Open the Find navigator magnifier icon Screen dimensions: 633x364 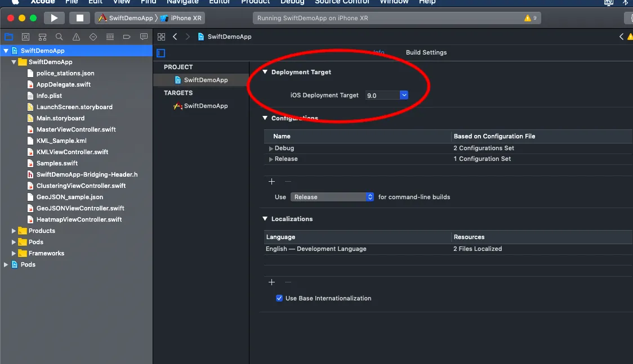pos(59,37)
